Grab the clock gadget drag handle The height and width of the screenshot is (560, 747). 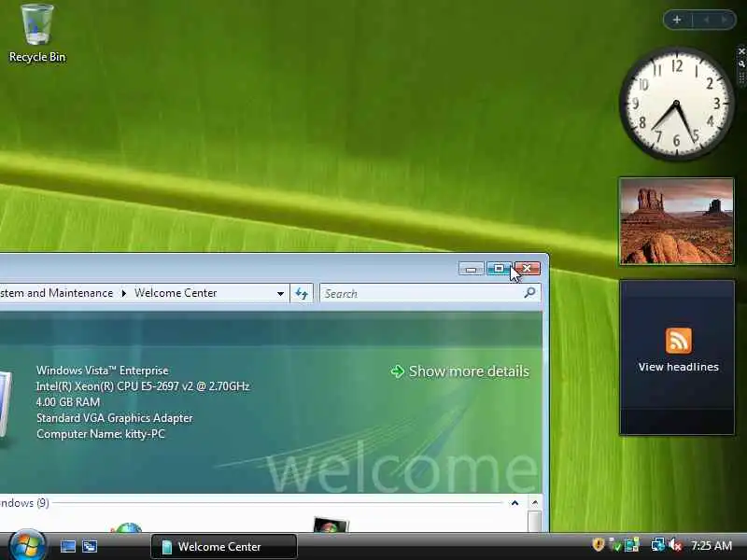(x=741, y=78)
